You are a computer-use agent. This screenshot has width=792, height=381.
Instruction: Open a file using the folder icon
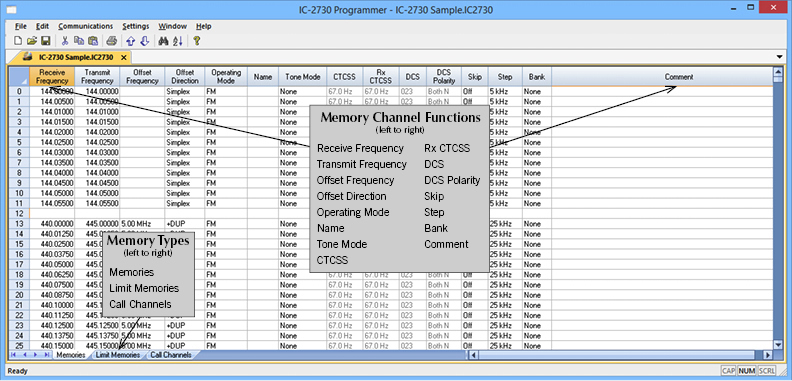pos(31,41)
